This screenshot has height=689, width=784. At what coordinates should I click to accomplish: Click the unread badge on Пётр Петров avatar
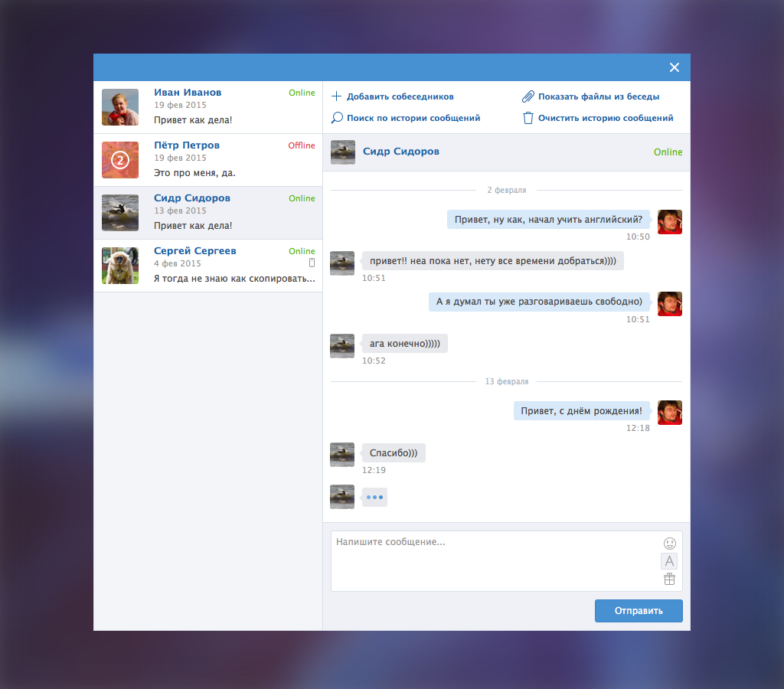pos(120,160)
